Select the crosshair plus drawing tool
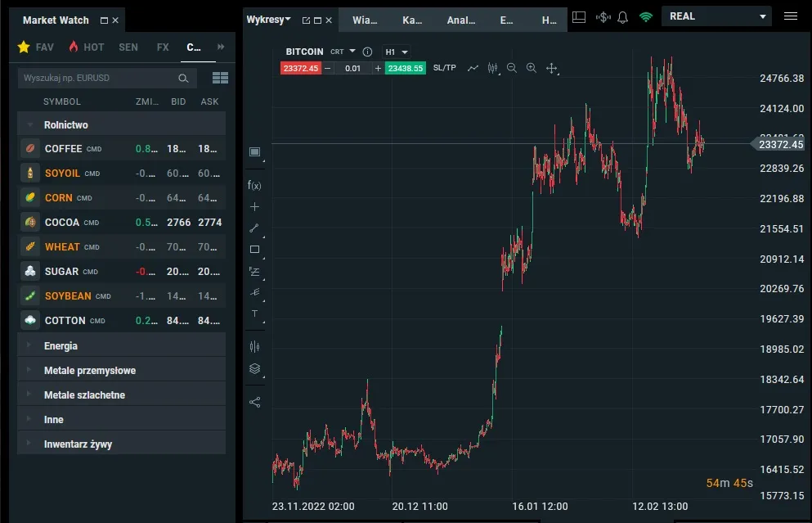 click(255, 207)
